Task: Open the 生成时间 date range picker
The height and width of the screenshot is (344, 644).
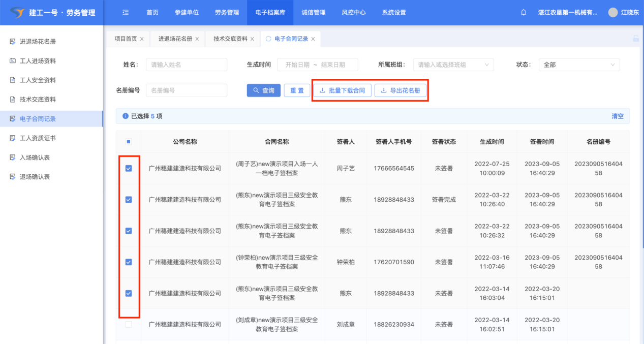Action: [x=317, y=65]
